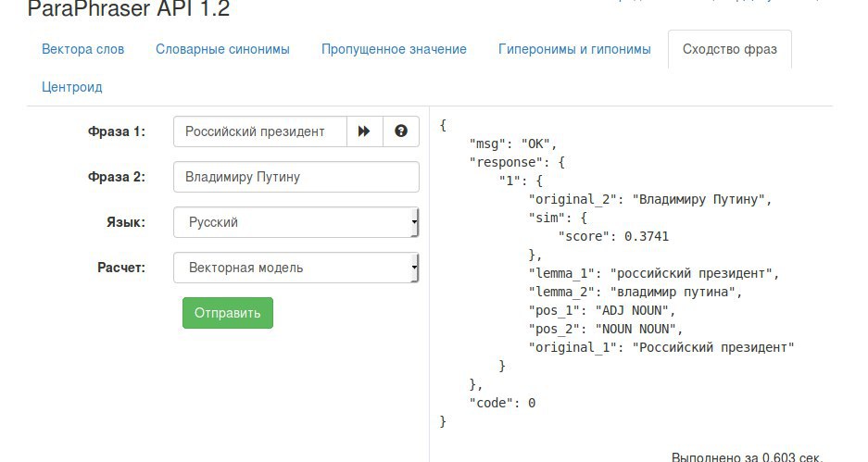Click the fast-forward icon next to Фраза 1

coord(364,131)
